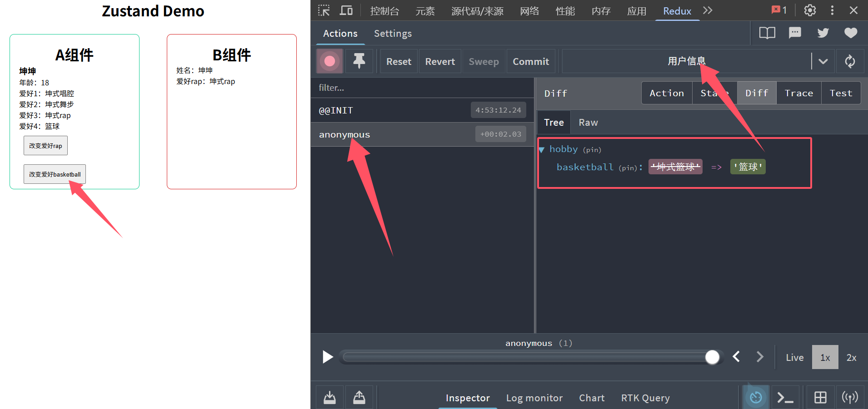Viewport: 868px width, 409px height.
Task: Open the remote connection antenna icon
Action: (850, 398)
